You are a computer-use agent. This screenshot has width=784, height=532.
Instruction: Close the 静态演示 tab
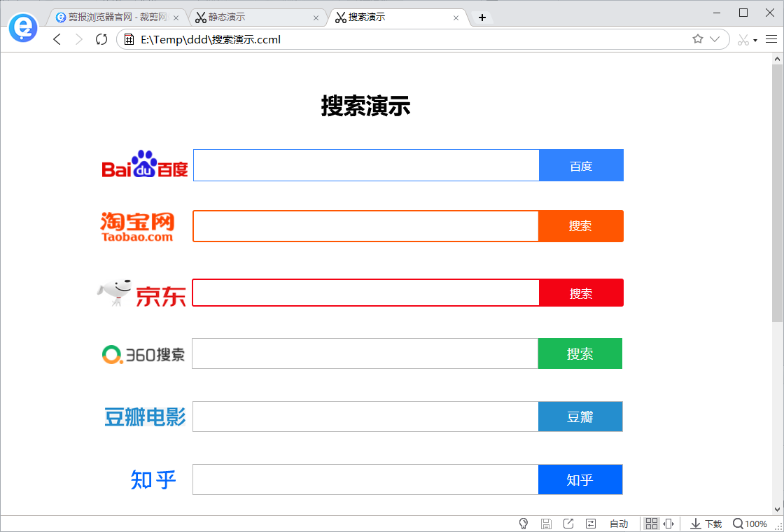click(x=316, y=18)
